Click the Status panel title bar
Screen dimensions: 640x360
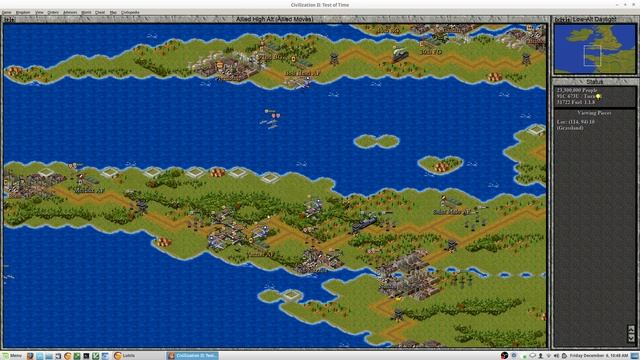click(x=594, y=82)
